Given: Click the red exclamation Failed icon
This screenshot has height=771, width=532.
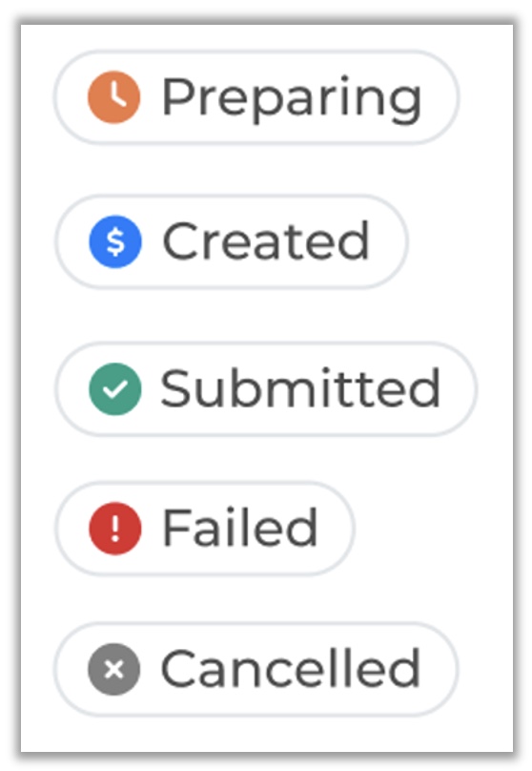Looking at the screenshot, I should click(x=115, y=528).
